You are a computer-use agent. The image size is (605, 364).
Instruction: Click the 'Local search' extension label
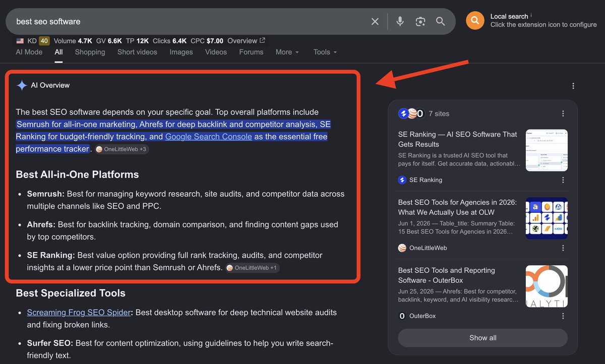509,16
